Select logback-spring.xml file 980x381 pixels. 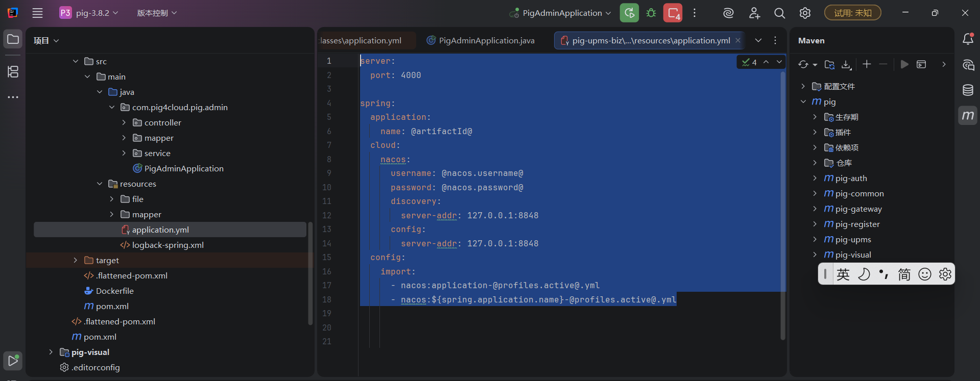pyautogui.click(x=161, y=245)
